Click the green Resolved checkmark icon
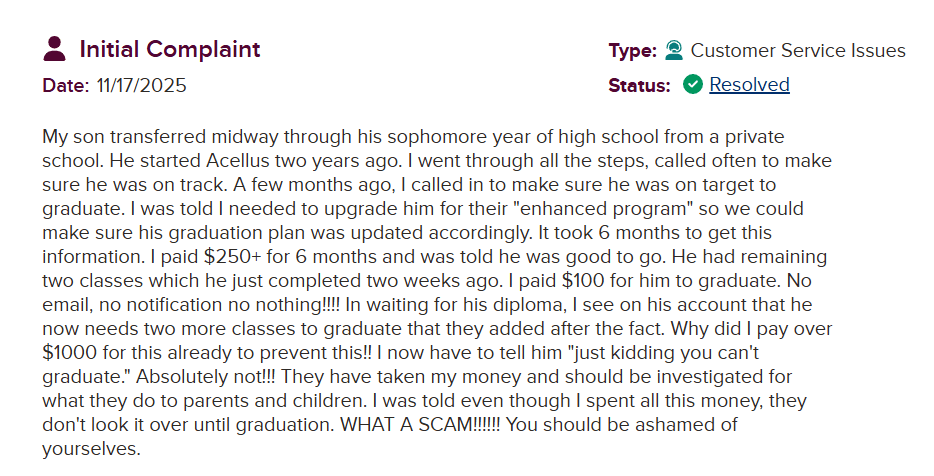Viewport: 934px width, 476px height. (x=692, y=84)
